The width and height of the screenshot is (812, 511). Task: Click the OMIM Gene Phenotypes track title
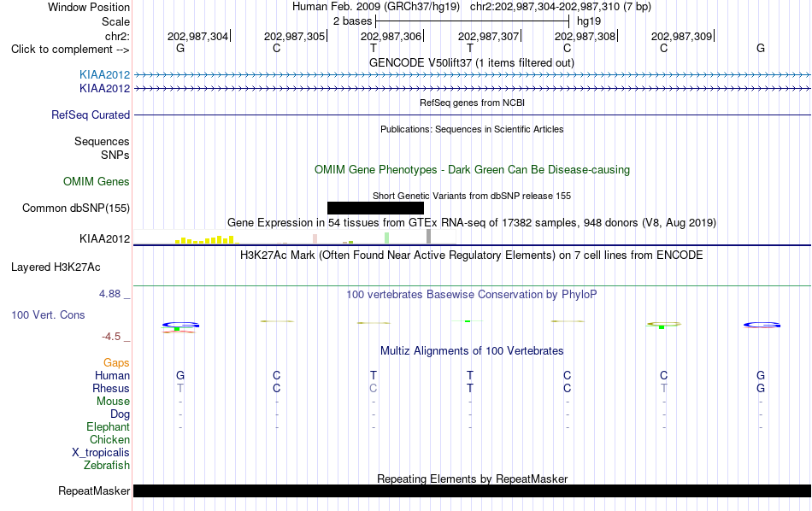click(472, 170)
